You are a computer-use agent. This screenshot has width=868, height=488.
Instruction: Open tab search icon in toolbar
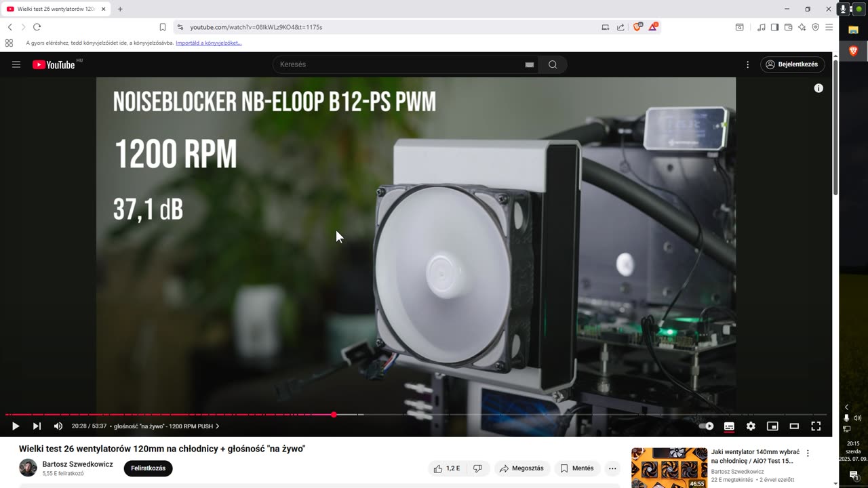point(739,27)
